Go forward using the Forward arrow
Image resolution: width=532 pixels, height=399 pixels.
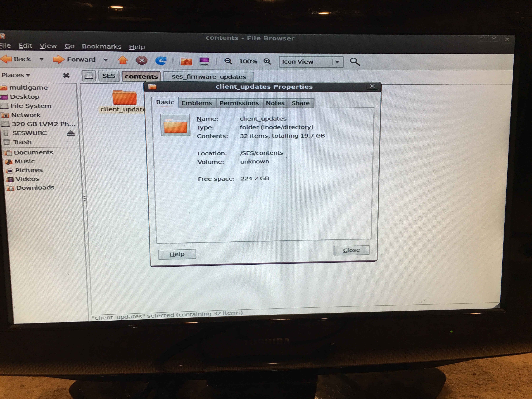[x=74, y=59]
